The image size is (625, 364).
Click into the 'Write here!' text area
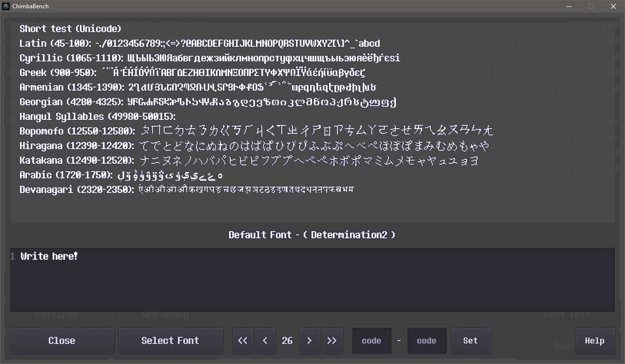pos(312,280)
